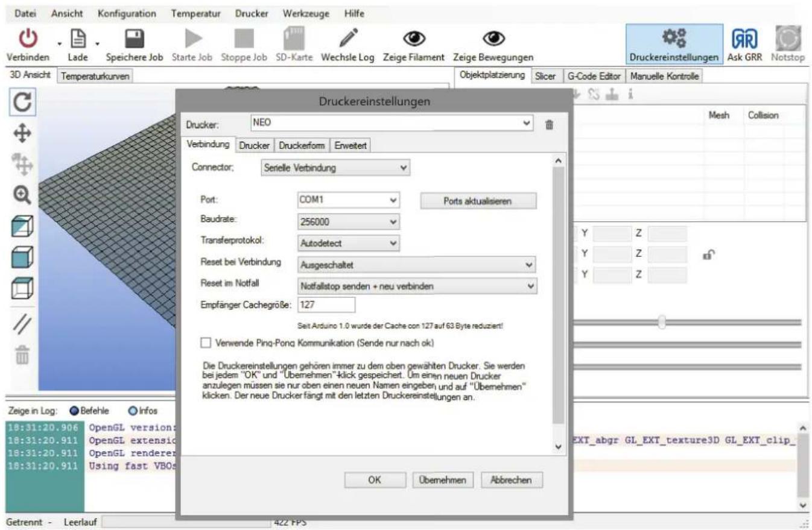Click the Starte Job play icon
Viewport: 812px width, 530px height.
pos(194,39)
